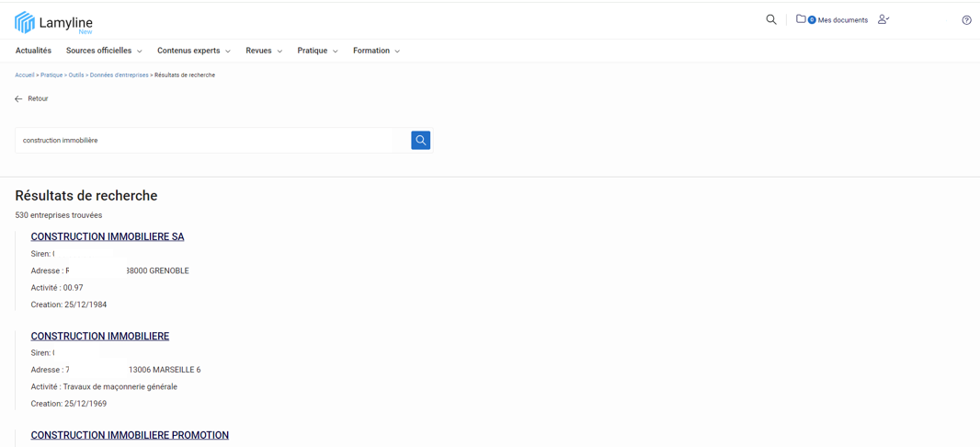Click the Outils breadcrumb link
This screenshot has height=447, width=980.
[75, 75]
